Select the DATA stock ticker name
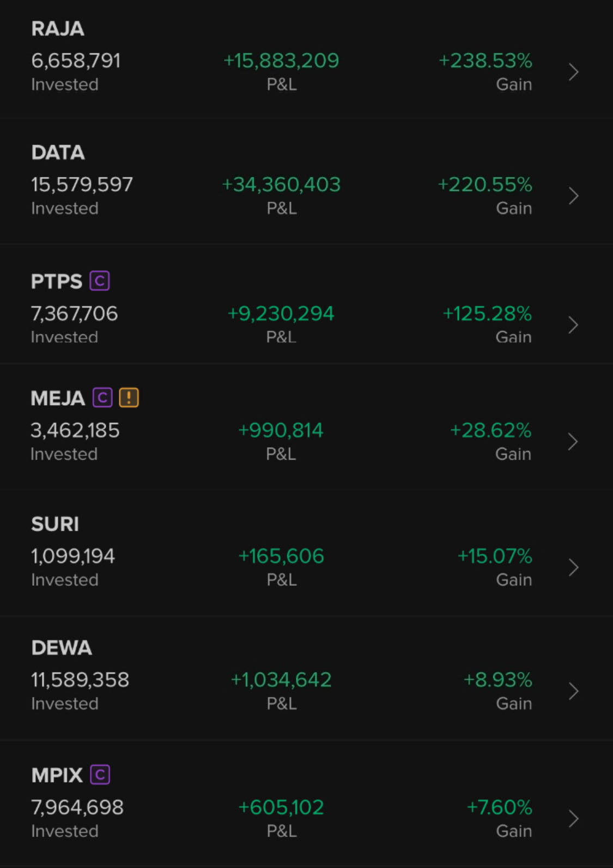The width and height of the screenshot is (613, 868). coord(58,152)
